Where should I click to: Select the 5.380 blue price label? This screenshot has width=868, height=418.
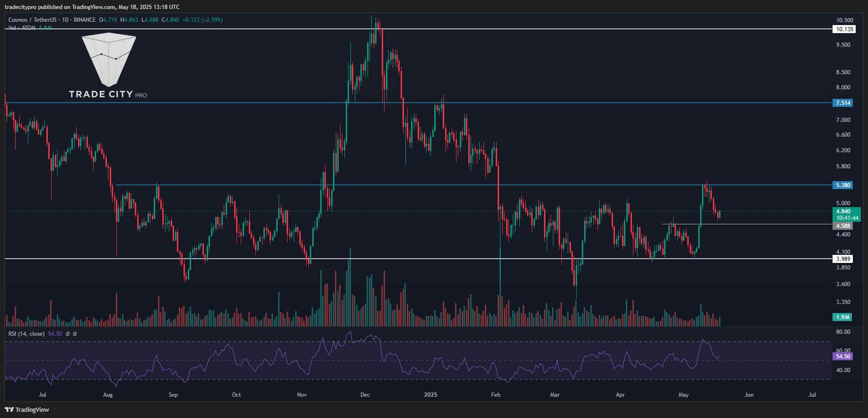pos(843,185)
